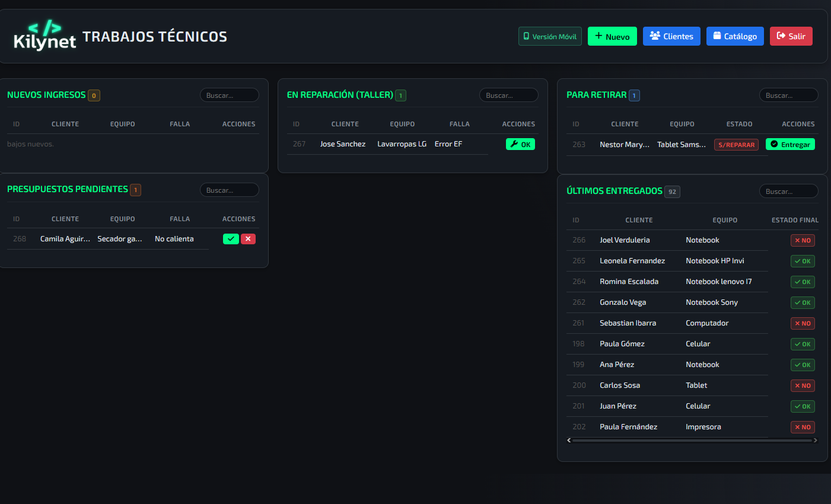Click the green check icon to approve budget 268
831x504 pixels.
click(231, 238)
